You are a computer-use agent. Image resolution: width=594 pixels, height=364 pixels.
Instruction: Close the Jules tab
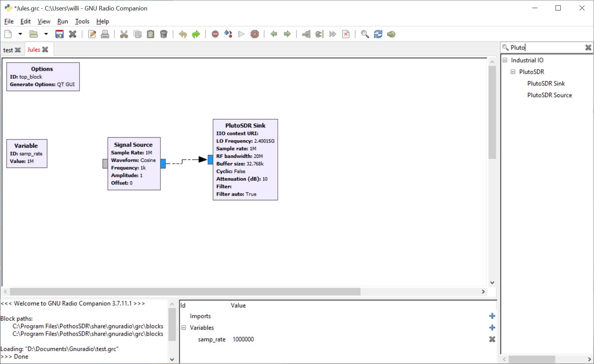pos(45,50)
